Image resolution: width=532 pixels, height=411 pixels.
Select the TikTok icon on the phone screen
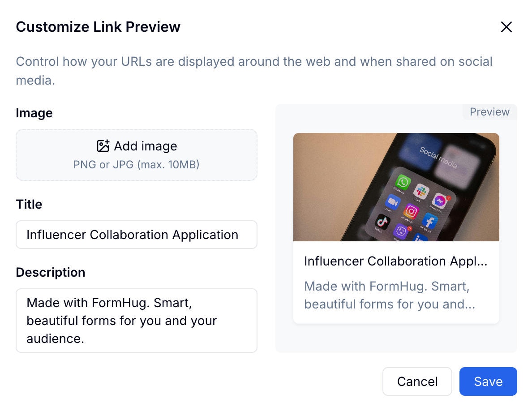coord(383,221)
